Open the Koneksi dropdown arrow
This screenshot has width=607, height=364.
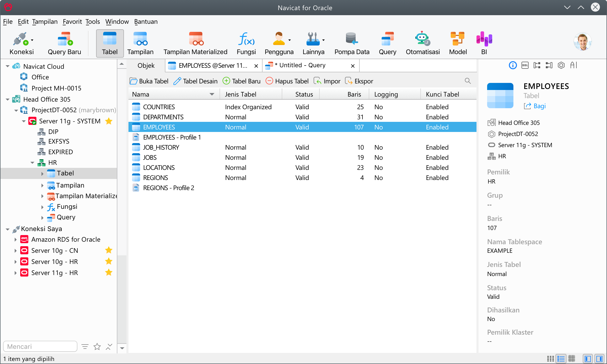pyautogui.click(x=32, y=40)
